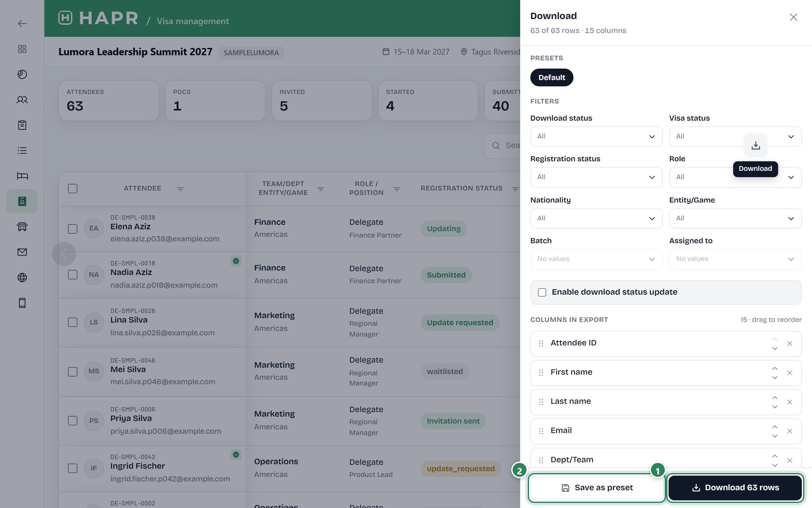Open the Nationality filter dropdown

pyautogui.click(x=596, y=218)
